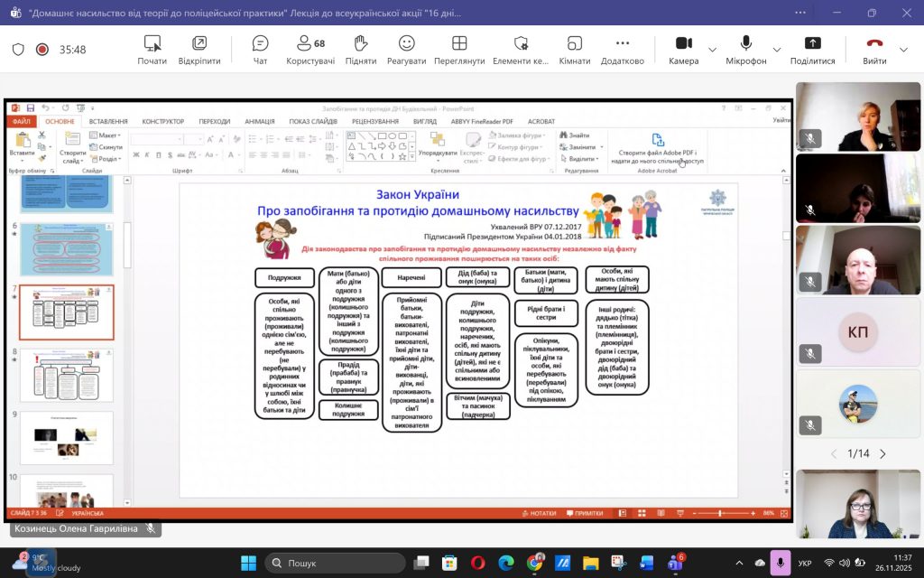This screenshot has width=924, height=578.
Task: Click Поділитися to share content
Action: pos(812,50)
